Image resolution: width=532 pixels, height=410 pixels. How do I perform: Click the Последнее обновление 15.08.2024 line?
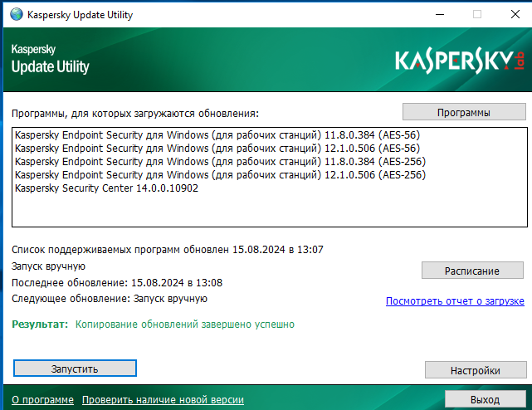pyautogui.click(x=117, y=283)
